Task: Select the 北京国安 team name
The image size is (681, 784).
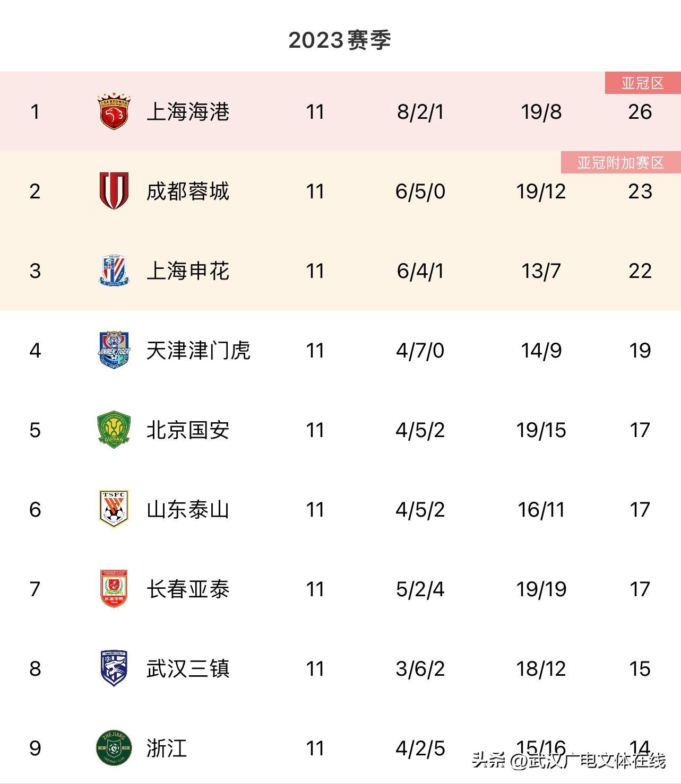Action: [188, 430]
